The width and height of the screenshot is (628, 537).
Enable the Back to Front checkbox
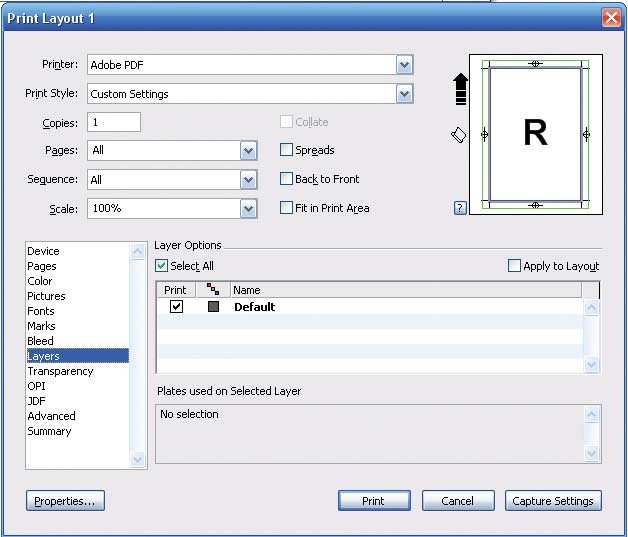pos(286,179)
